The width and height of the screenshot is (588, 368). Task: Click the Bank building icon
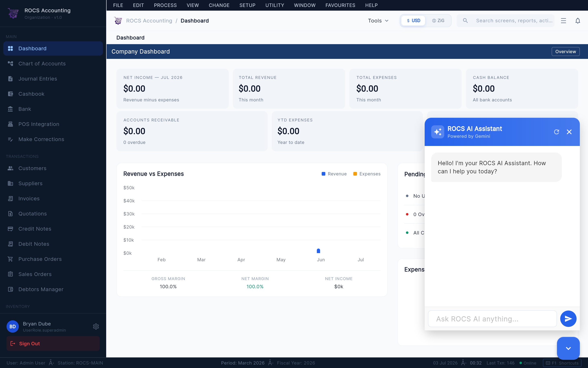click(x=10, y=109)
